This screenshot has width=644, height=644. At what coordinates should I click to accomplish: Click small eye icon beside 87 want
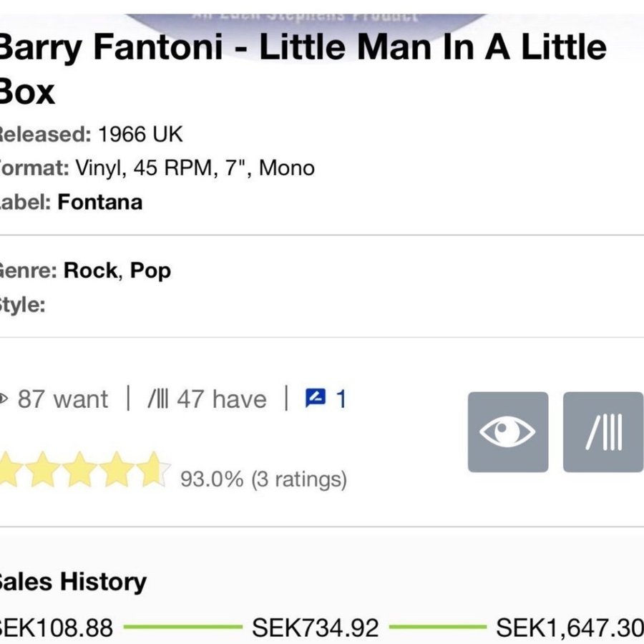click(4, 399)
